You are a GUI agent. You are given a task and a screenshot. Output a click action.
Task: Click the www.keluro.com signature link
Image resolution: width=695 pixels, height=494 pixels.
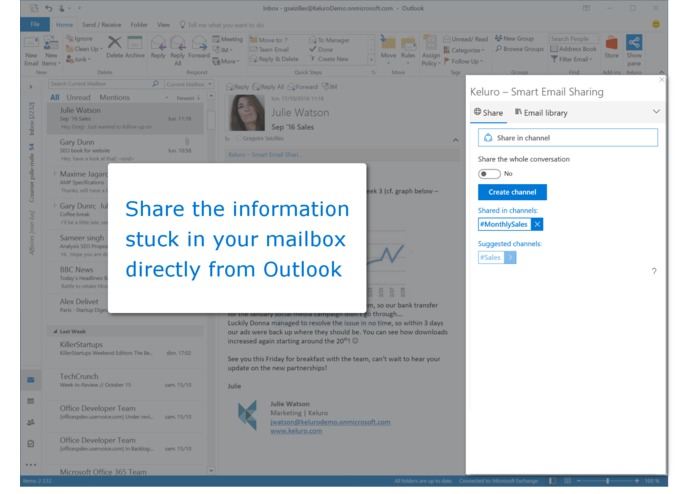pos(296,431)
